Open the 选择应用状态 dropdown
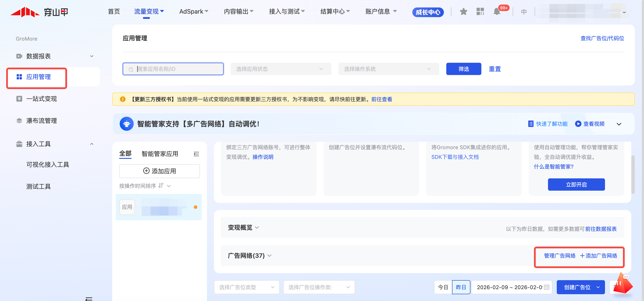Viewport: 644px width, 301px height. pyautogui.click(x=281, y=69)
